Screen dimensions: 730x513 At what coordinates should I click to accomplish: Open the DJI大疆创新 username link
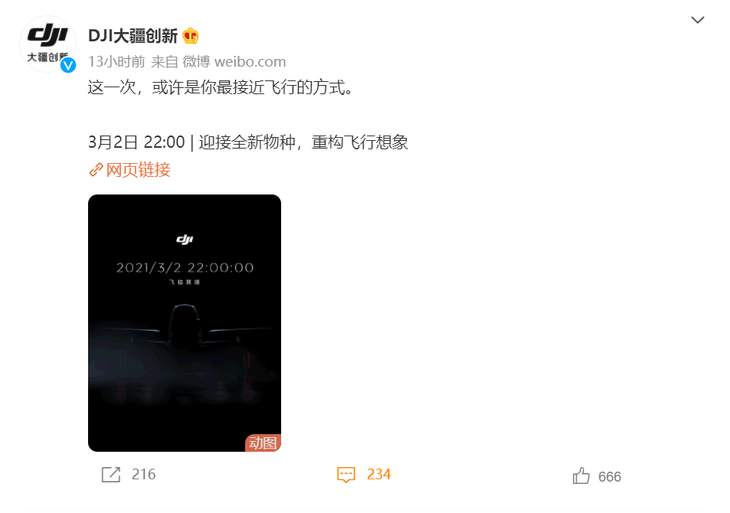click(x=133, y=36)
